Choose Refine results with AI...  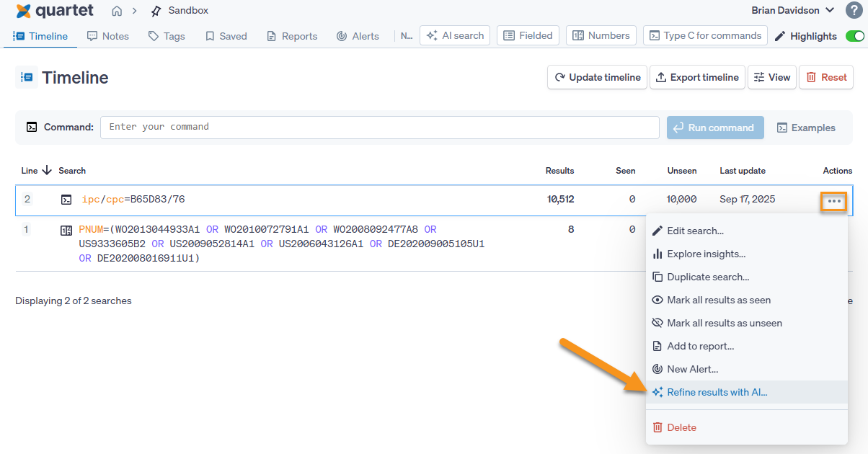pos(746,392)
